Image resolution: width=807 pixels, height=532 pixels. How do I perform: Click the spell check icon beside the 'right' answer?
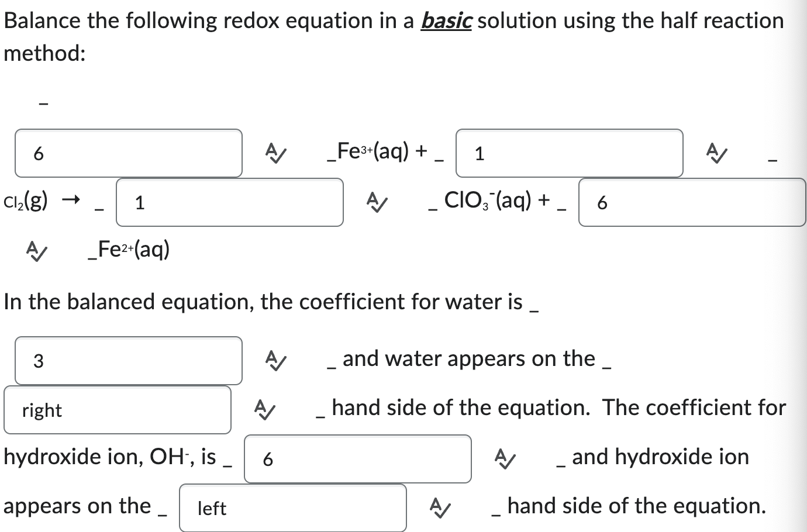pyautogui.click(x=263, y=409)
